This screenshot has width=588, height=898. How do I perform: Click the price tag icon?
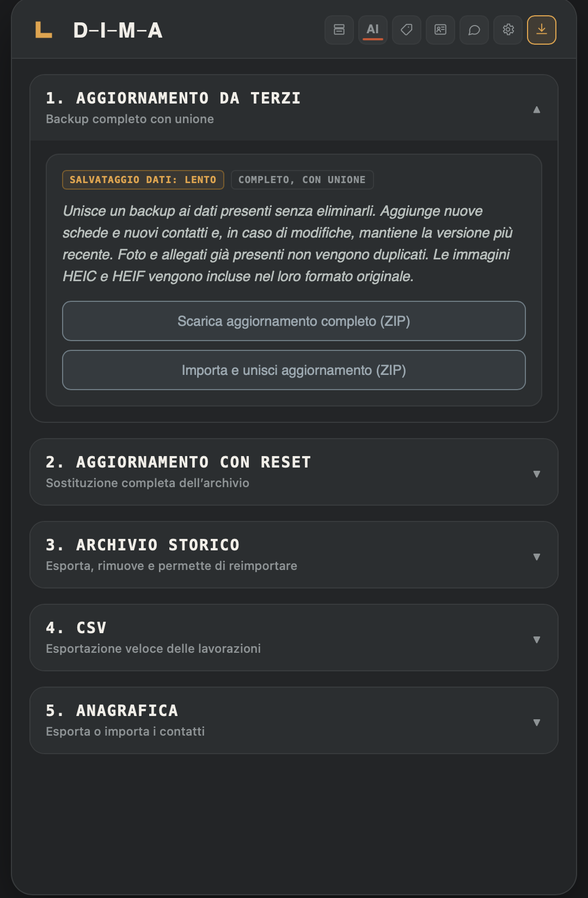(407, 30)
